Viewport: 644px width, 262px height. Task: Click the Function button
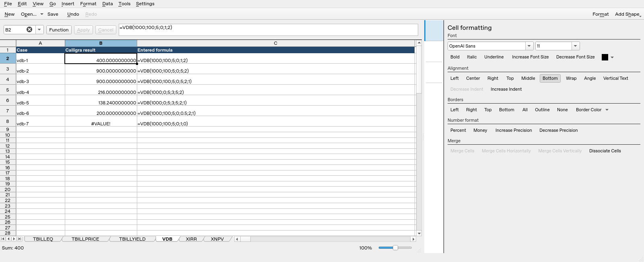point(59,30)
